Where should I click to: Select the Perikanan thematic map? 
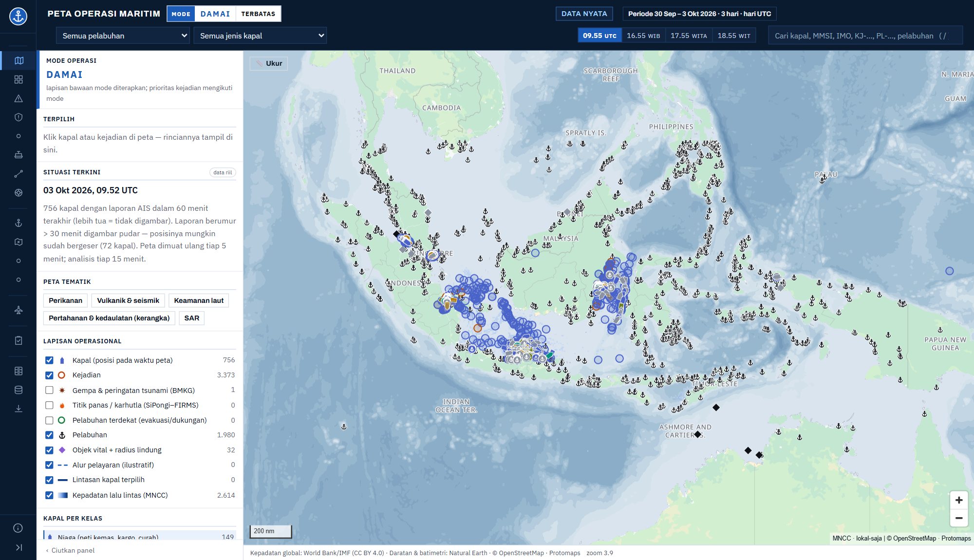tap(65, 300)
